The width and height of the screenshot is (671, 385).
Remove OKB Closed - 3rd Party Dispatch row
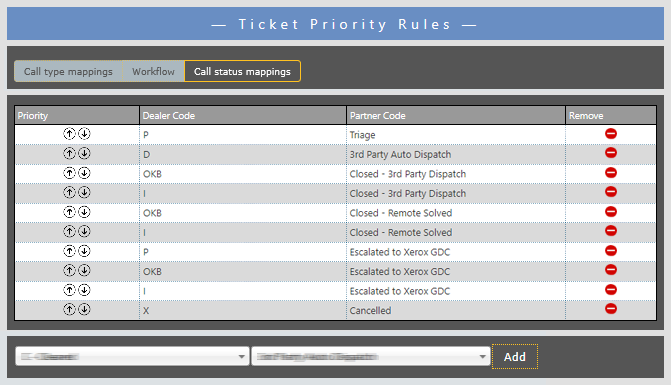(611, 173)
